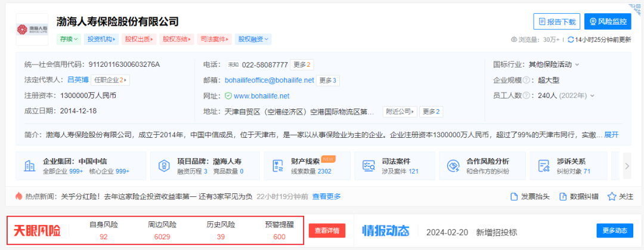
Task: Expand 国标行业 其他保险活动 dropdown
Action: coord(553,64)
